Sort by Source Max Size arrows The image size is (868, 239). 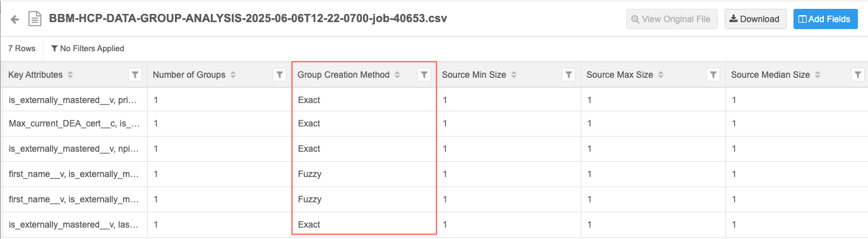pyautogui.click(x=660, y=75)
